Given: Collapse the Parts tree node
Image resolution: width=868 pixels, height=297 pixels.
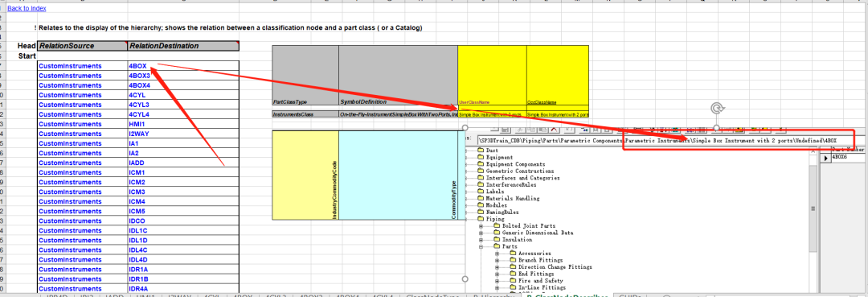Looking at the screenshot, I should [x=481, y=246].
